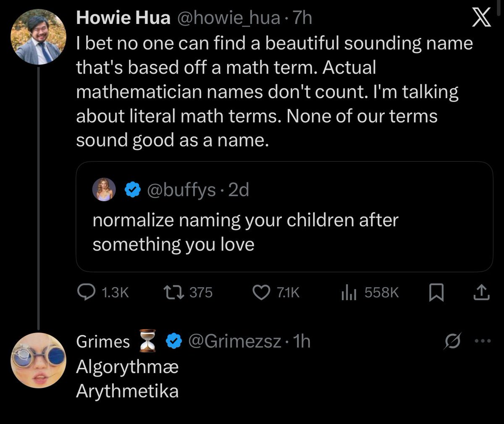
Task: Click the X logo icon
Action: point(481,20)
